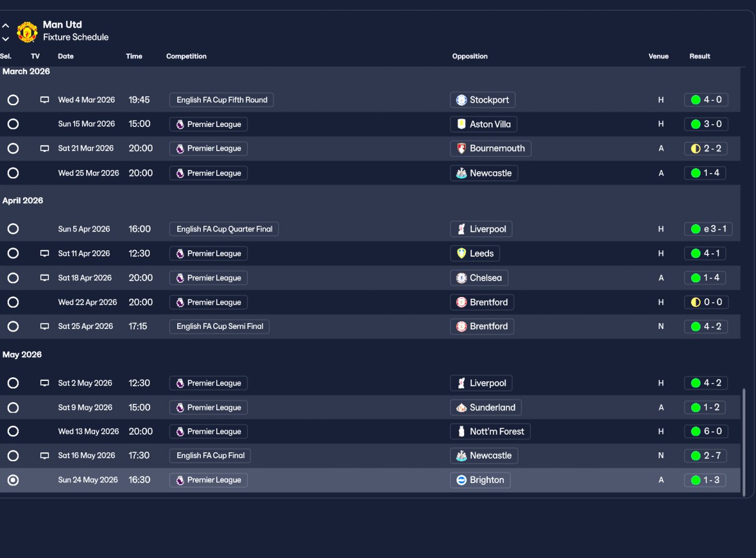Click the Man Utd club badge

[x=27, y=32]
